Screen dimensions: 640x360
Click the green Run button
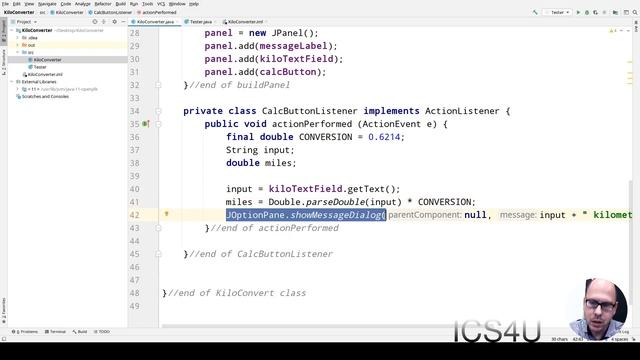pos(578,13)
